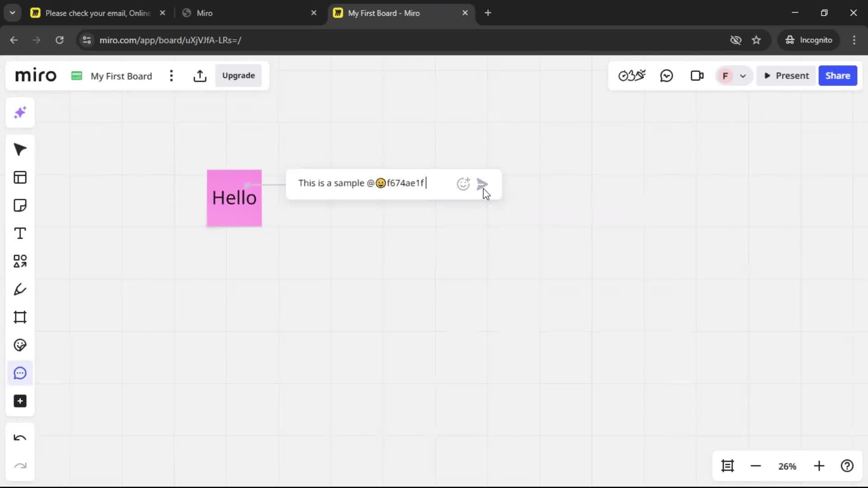Expand the collaborators avatar dropdown
Screen dimensions: 868x488
[x=743, y=76]
